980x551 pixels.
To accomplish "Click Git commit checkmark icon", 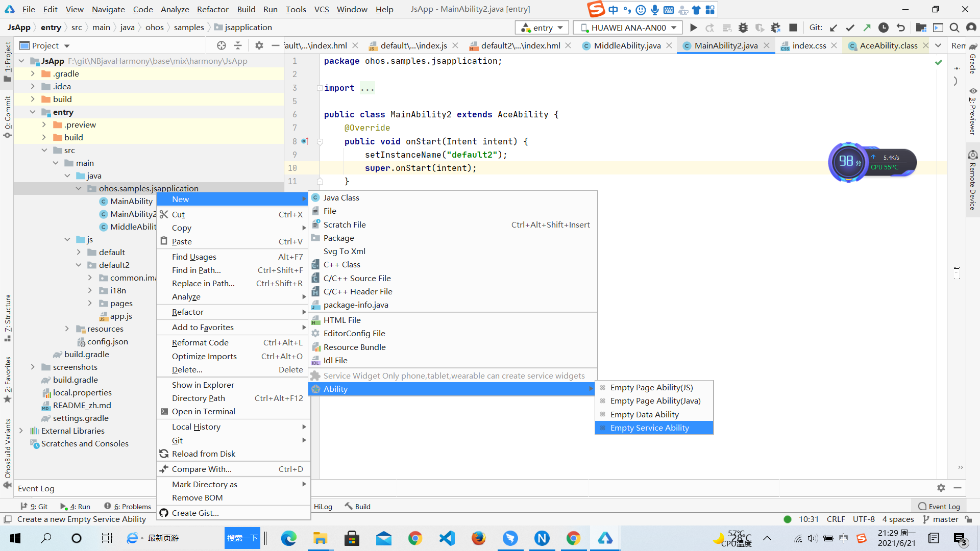I will point(850,28).
